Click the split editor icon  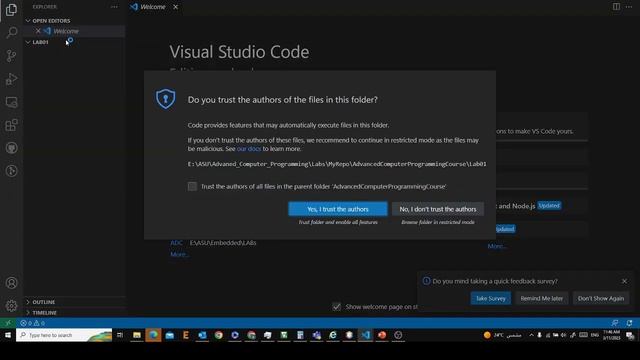(616, 7)
